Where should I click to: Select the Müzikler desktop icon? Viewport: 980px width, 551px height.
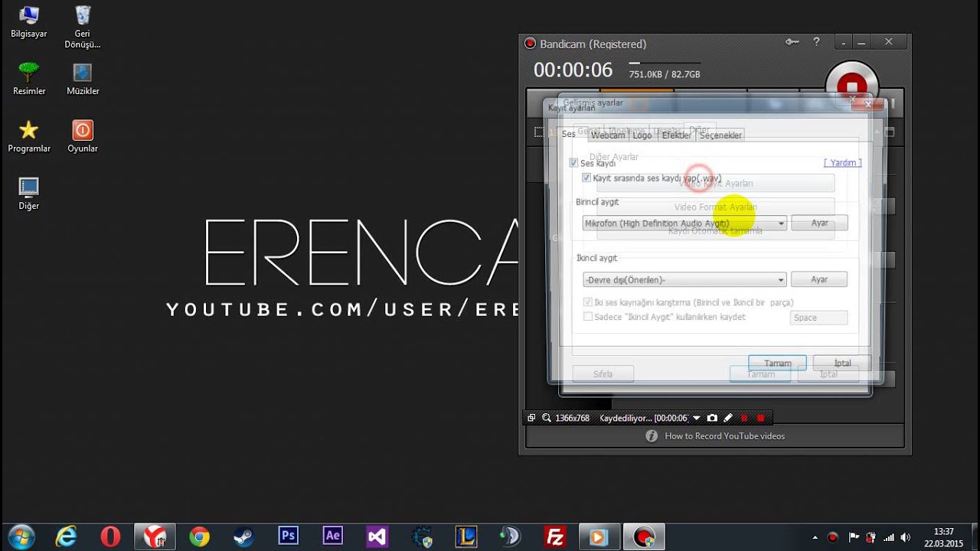(x=83, y=79)
